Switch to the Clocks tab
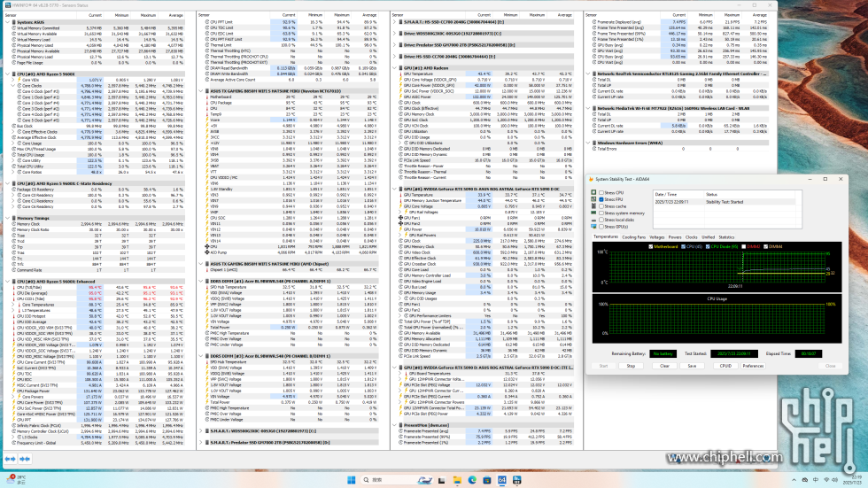This screenshot has width=868, height=488. pos(692,236)
